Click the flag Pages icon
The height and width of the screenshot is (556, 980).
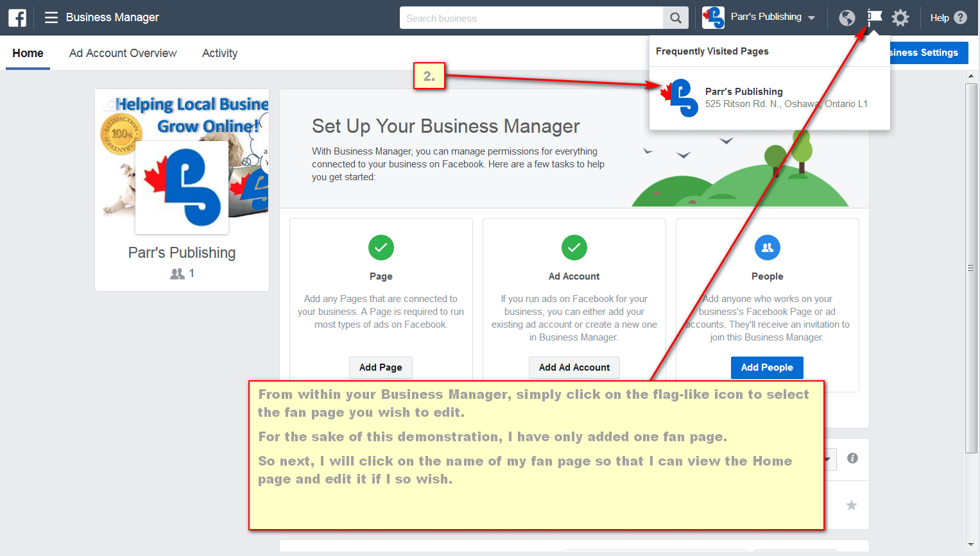coord(875,17)
